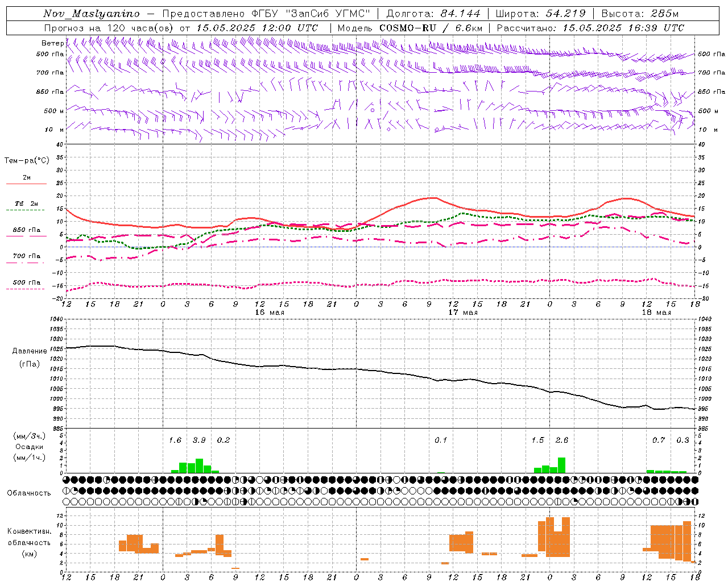
Task: Click the precipitation total 0.2
Action: pos(224,440)
